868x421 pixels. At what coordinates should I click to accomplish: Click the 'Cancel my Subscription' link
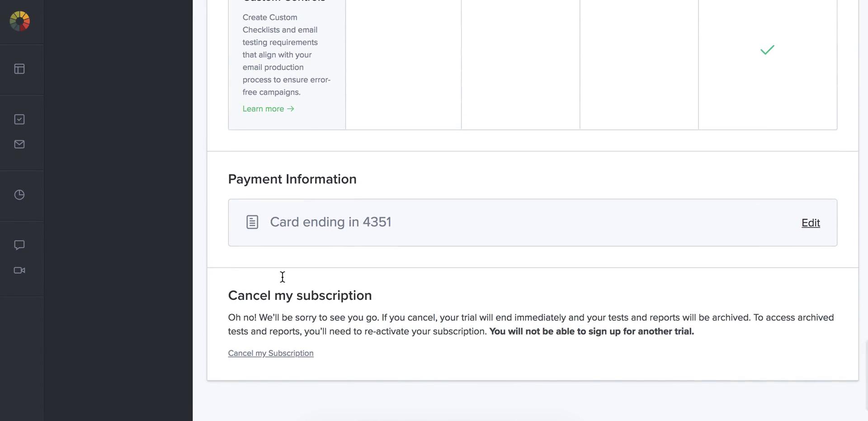pyautogui.click(x=270, y=353)
